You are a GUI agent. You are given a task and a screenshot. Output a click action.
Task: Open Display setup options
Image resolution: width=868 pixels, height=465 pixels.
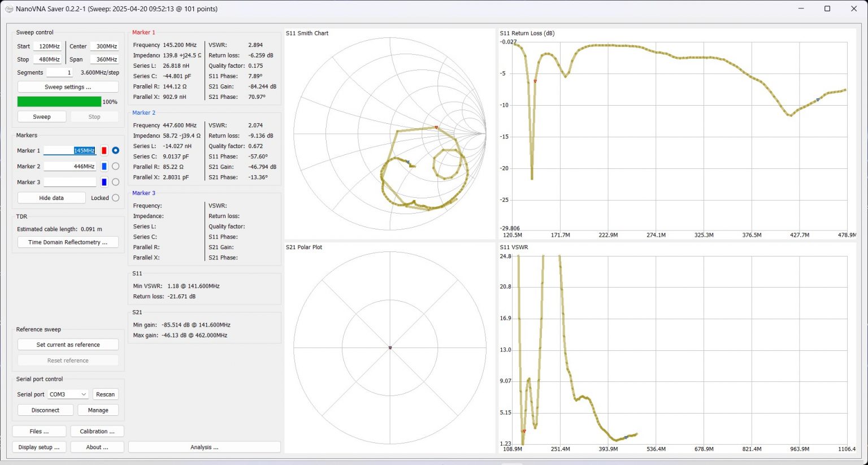(39, 447)
